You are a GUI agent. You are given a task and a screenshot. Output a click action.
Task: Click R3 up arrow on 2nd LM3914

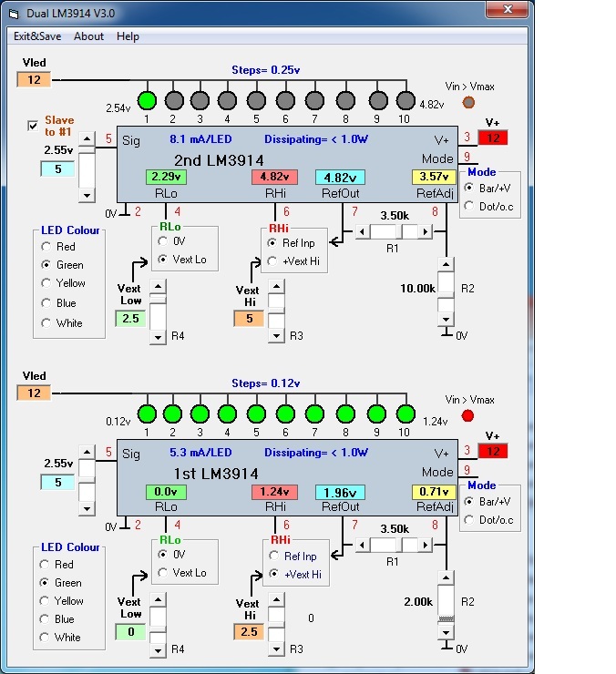point(276,286)
